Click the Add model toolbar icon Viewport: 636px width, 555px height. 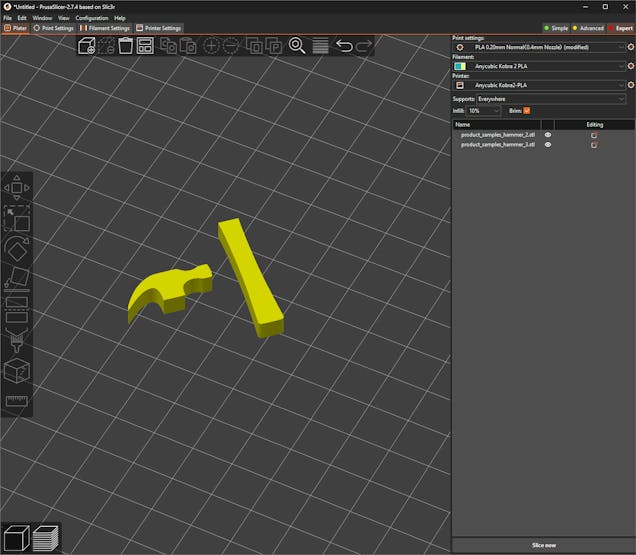tap(87, 46)
